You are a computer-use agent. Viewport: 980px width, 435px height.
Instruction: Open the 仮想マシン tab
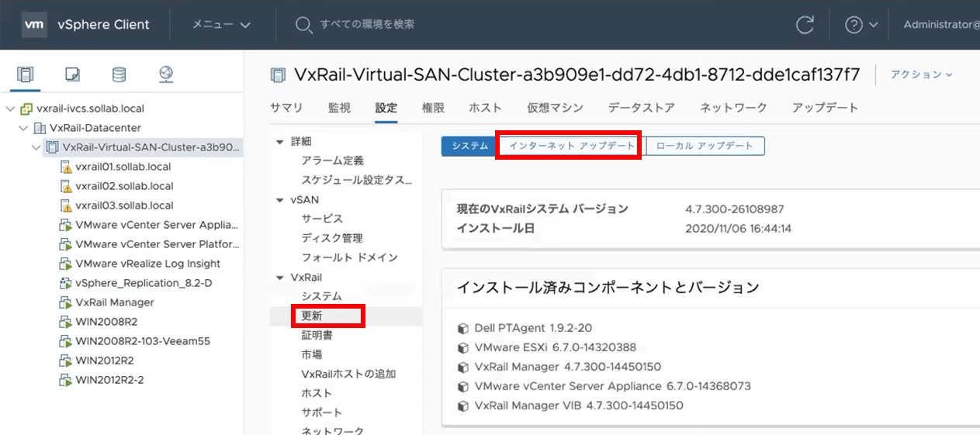(555, 108)
